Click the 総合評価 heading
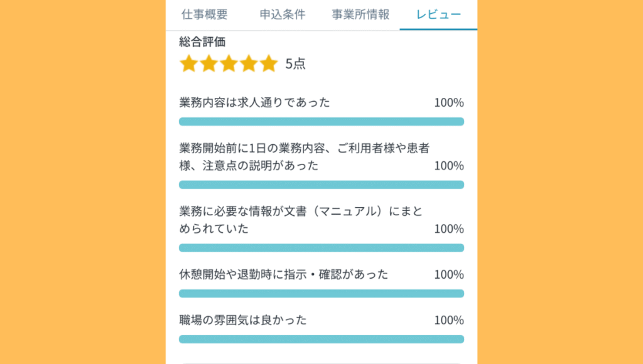Screen dimensions: 643x364 [202, 41]
